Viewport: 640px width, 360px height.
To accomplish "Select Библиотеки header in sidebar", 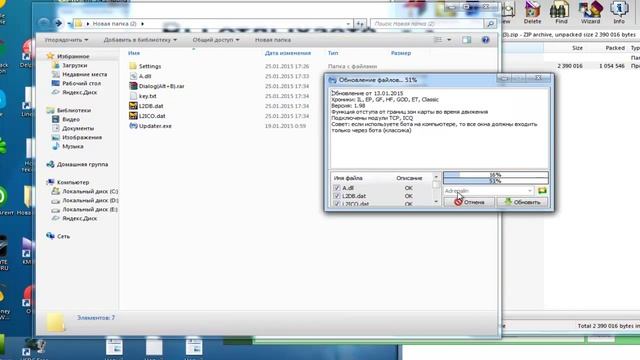I will pos(74,110).
